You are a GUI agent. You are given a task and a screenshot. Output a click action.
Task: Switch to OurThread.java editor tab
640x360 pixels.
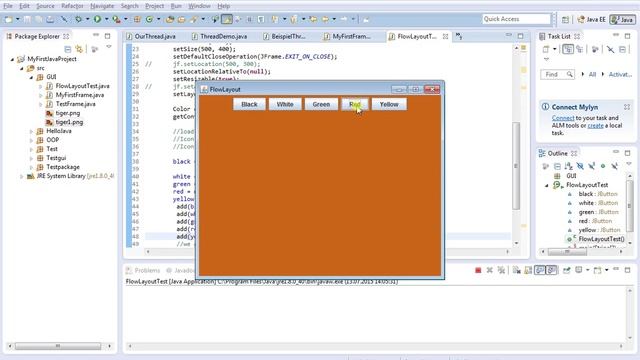point(151,36)
